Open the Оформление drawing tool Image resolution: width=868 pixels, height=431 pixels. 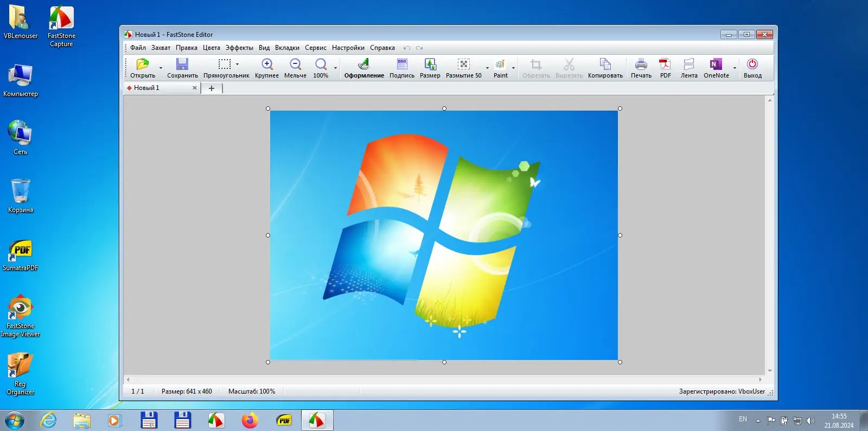(364, 65)
